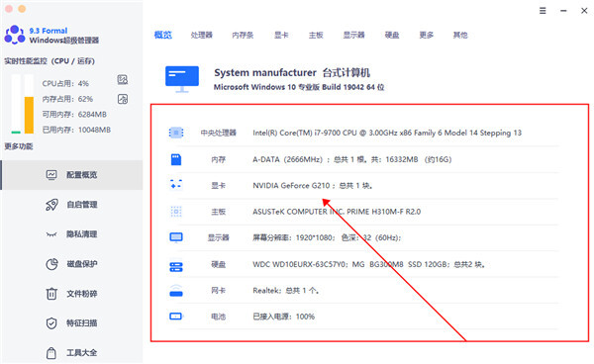The width and height of the screenshot is (594, 364).
Task: Click the CPU占用: 4% reading
Action: (65, 83)
